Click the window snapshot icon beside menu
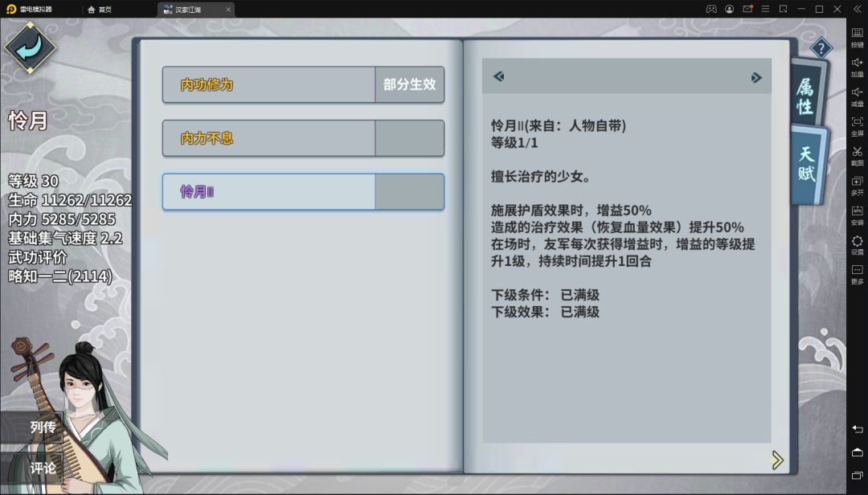 click(784, 9)
